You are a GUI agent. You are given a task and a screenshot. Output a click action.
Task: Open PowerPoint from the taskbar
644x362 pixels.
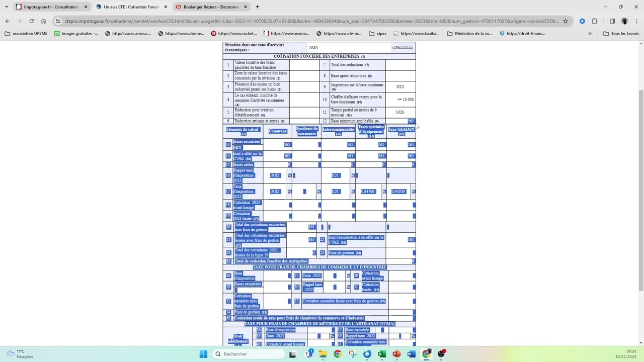(396, 354)
